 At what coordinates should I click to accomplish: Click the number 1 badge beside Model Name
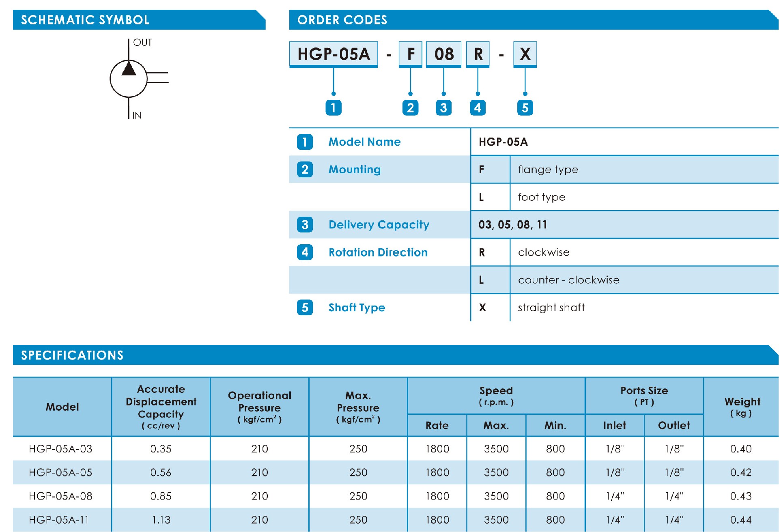coord(305,142)
